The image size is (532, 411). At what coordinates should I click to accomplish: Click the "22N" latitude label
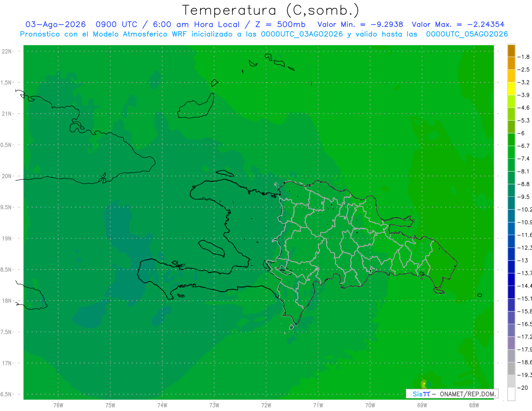8,51
